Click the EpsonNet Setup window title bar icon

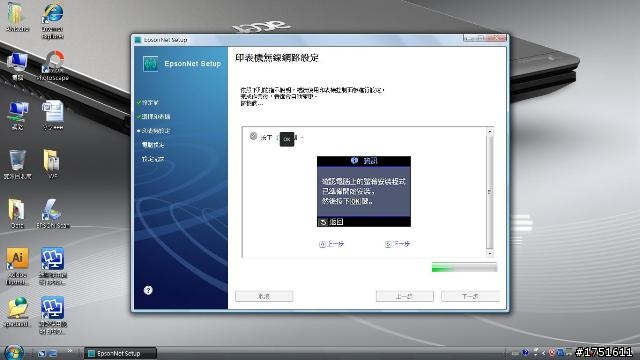138,40
